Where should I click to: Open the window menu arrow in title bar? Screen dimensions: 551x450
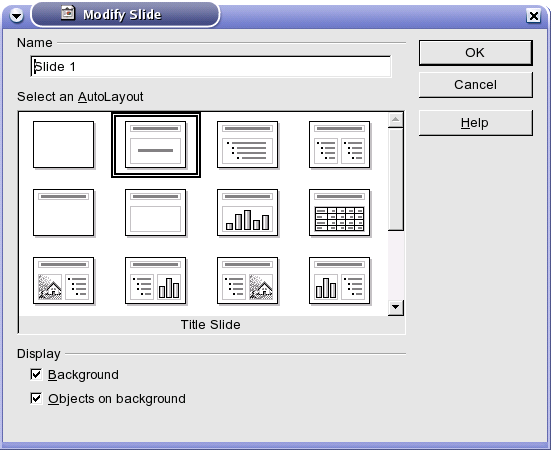[x=16, y=15]
